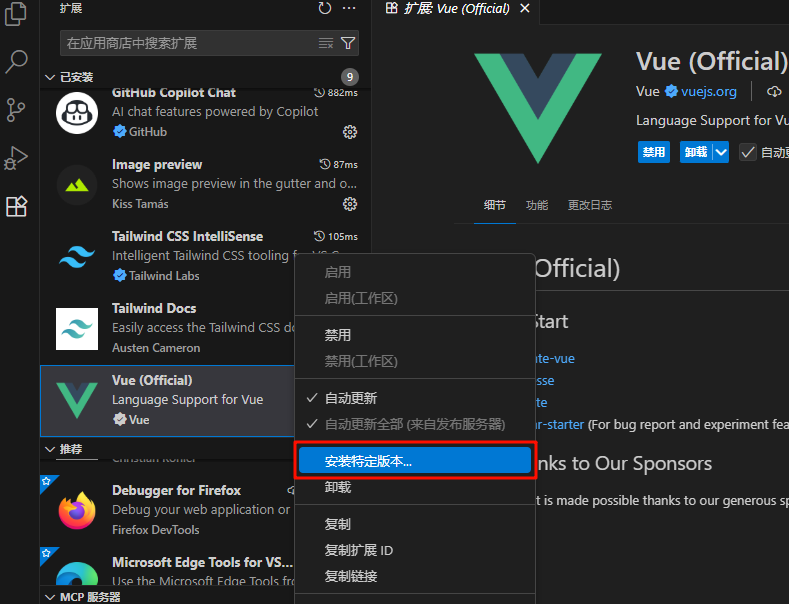The height and width of the screenshot is (604, 789).
Task: Choose 启用 in the context menu
Action: (415, 272)
